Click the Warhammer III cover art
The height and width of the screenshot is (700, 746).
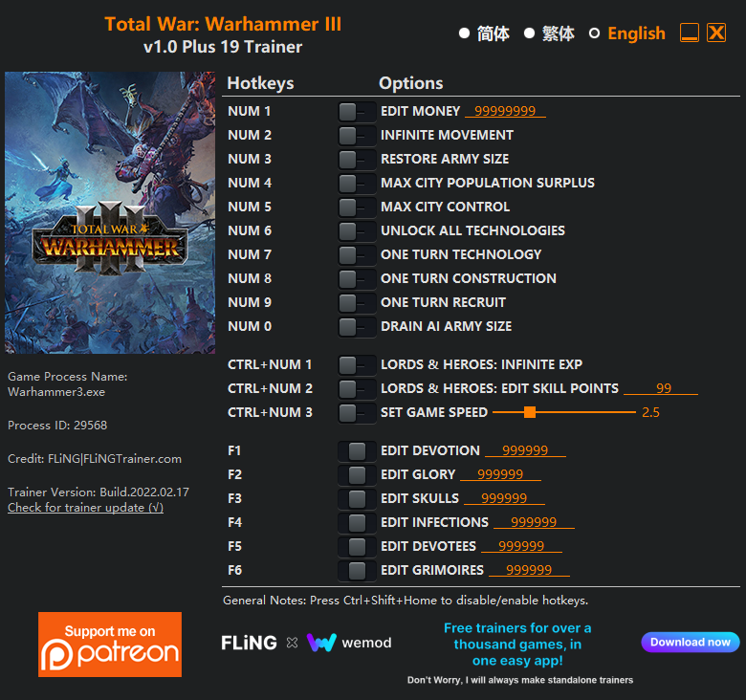click(x=110, y=212)
